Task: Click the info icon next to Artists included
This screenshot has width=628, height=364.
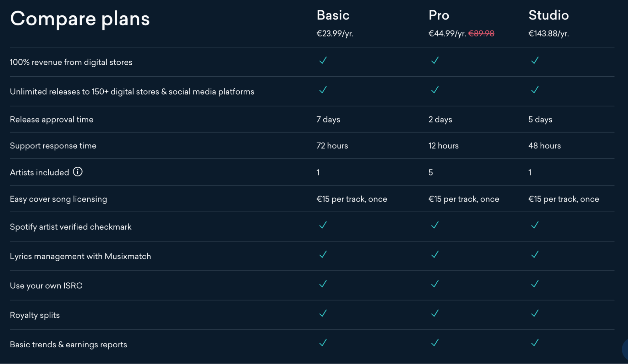Action: tap(78, 171)
